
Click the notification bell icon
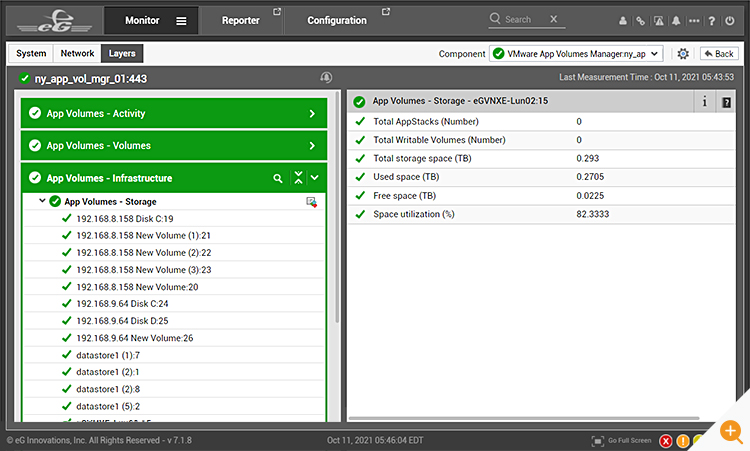click(x=676, y=21)
